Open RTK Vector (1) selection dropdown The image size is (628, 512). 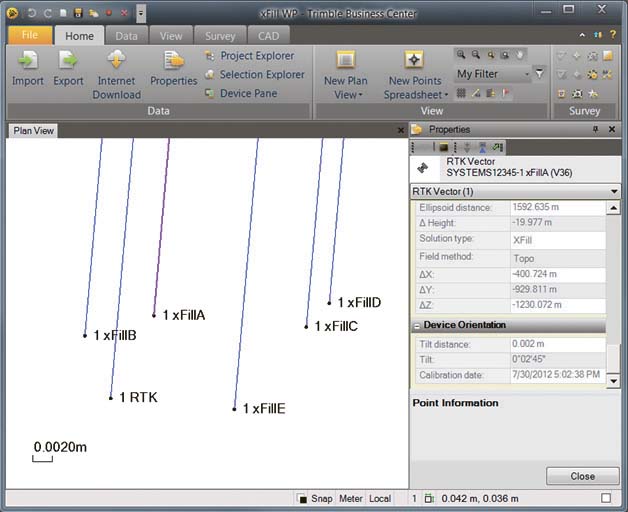pyautogui.click(x=614, y=191)
